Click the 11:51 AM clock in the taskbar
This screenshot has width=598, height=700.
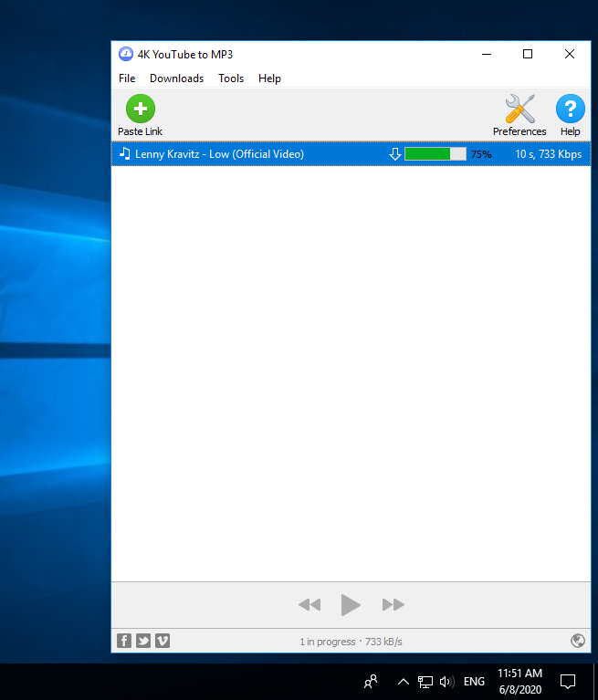click(x=519, y=674)
